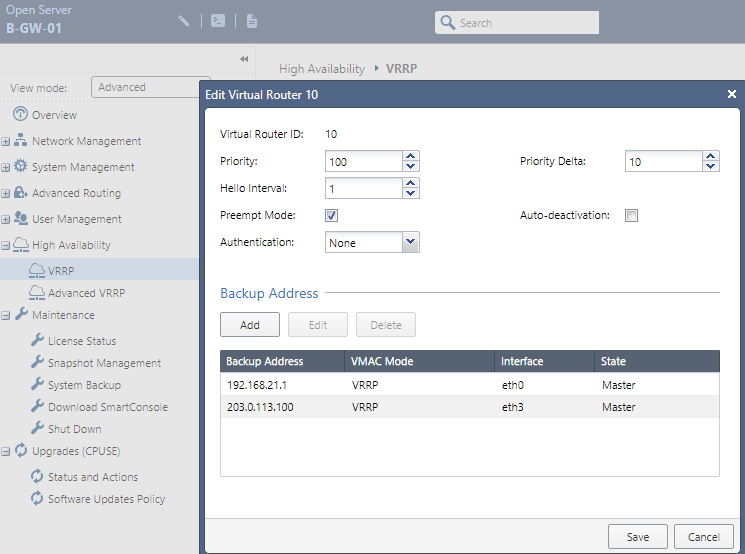This screenshot has width=745, height=554.
Task: Disable the Preempt Mode checkbox
Action: pos(332,215)
